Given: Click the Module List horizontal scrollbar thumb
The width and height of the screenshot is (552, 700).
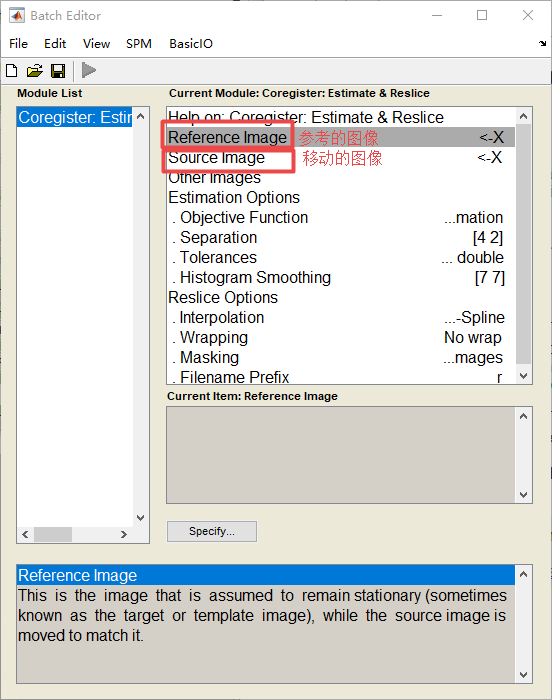Looking at the screenshot, I should [53, 534].
